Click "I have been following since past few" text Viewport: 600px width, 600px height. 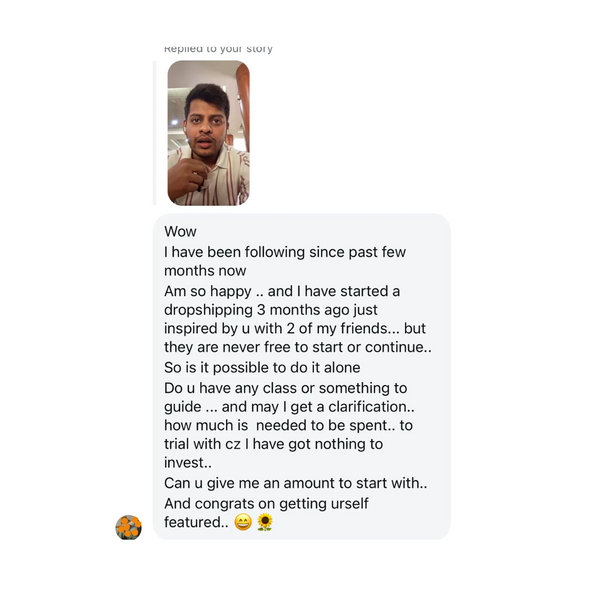285,252
